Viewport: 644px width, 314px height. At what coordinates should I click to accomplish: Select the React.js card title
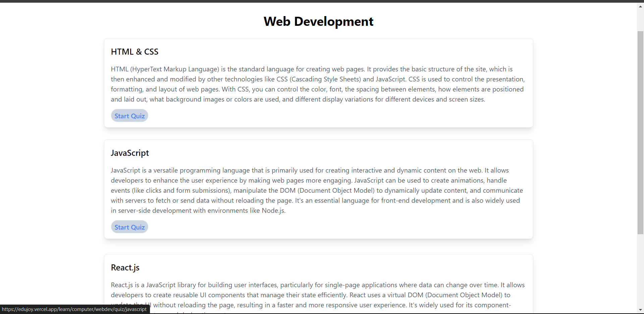point(125,267)
